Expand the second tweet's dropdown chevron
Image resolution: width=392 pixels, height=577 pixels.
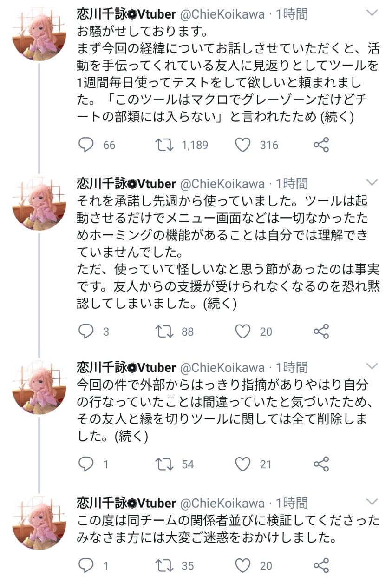(372, 182)
